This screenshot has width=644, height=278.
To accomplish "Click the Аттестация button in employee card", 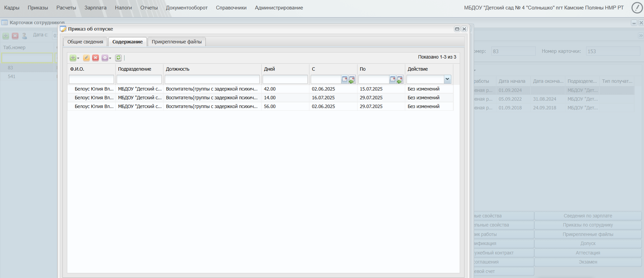I will click(588, 253).
